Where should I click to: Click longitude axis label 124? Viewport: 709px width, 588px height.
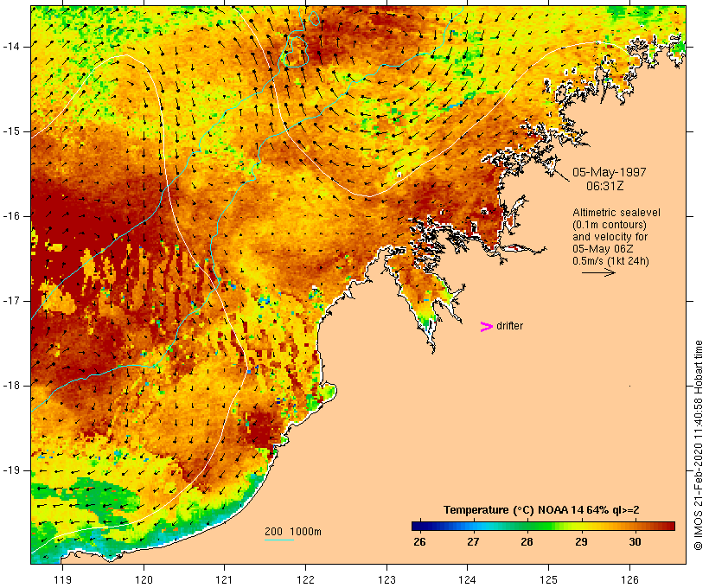pyautogui.click(x=467, y=580)
